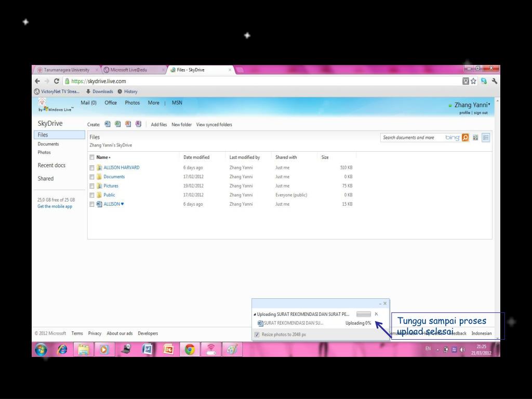Check the Public folder checkbox

click(x=91, y=195)
